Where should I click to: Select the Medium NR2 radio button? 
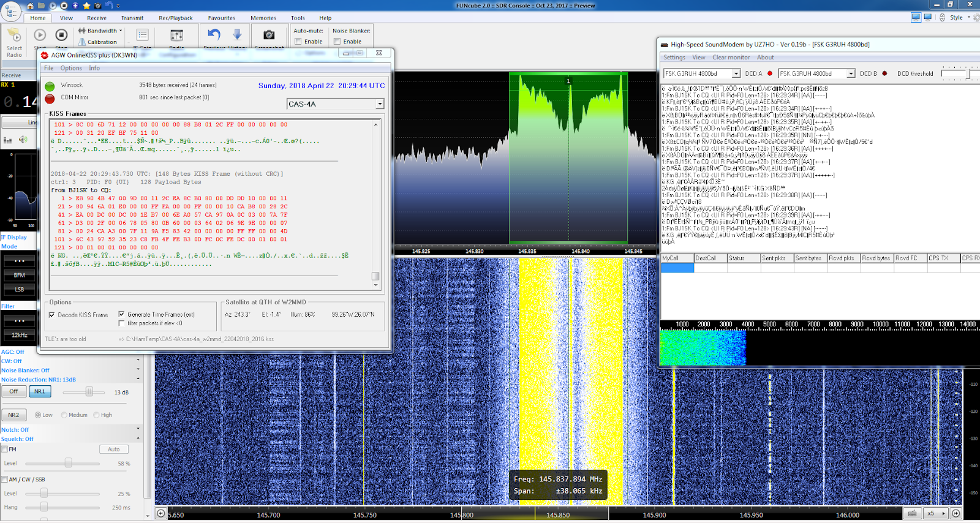coord(64,415)
